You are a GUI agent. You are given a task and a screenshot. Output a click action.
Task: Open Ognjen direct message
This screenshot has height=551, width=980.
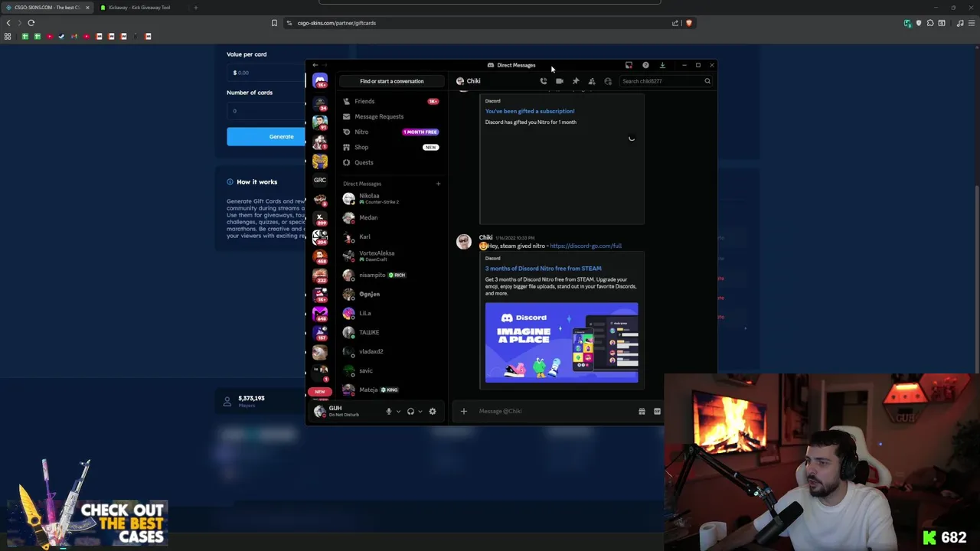coord(390,294)
